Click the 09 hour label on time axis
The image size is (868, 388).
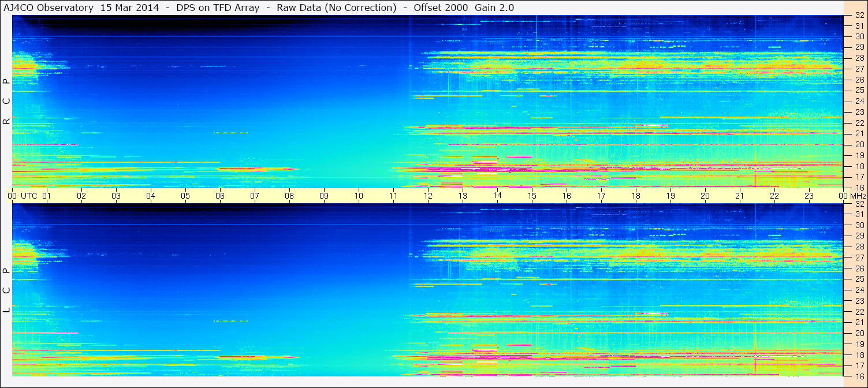coord(324,196)
